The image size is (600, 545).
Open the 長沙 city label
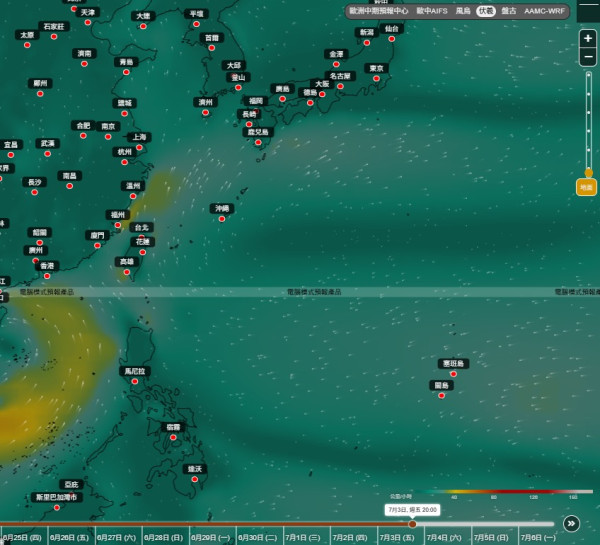tap(34, 182)
